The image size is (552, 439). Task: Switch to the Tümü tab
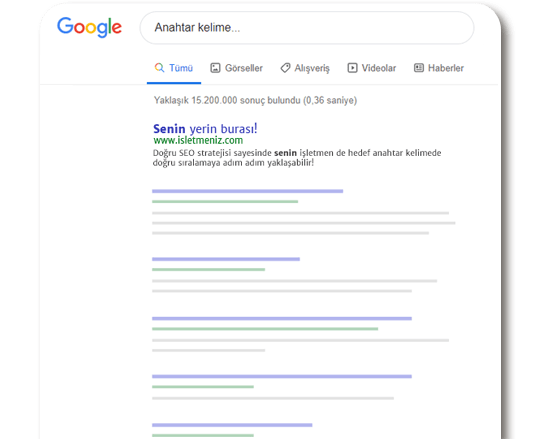174,68
